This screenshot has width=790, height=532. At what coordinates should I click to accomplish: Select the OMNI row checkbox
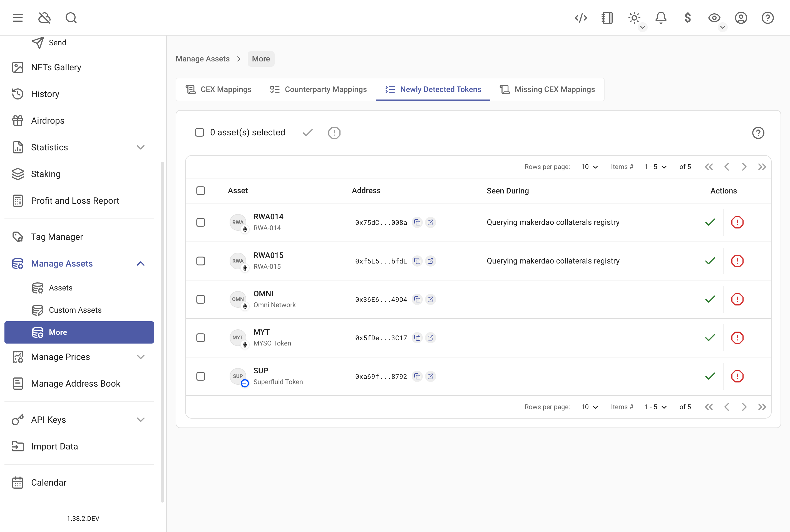point(200,299)
